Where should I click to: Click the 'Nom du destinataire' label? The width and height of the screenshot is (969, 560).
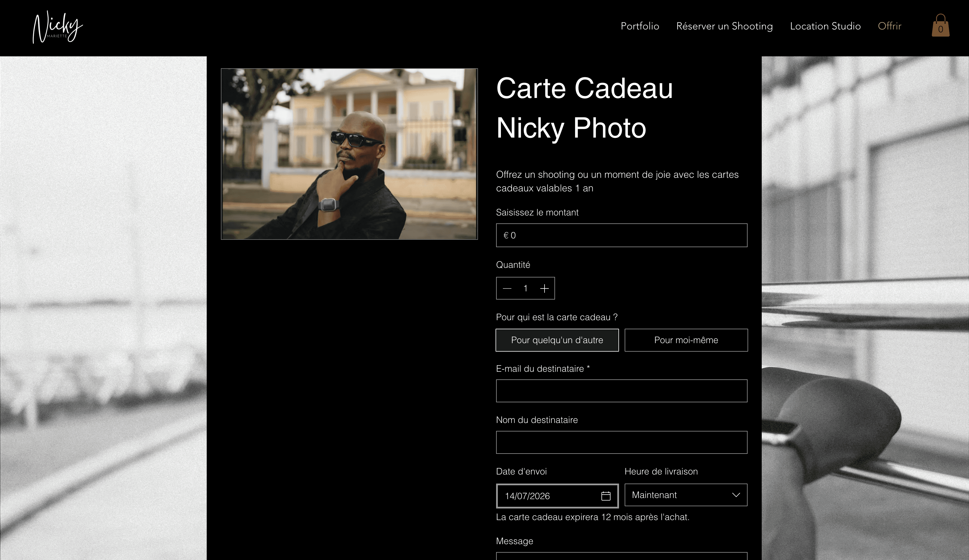pyautogui.click(x=537, y=420)
